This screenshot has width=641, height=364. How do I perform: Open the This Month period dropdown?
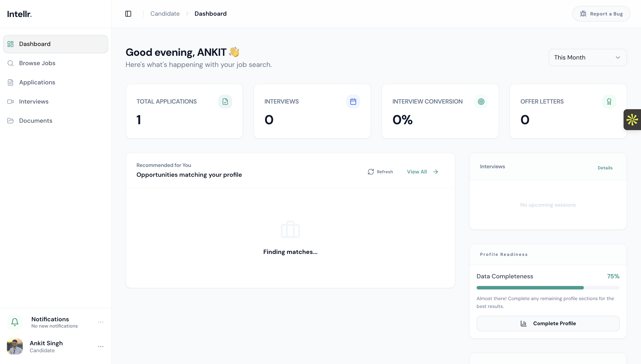(x=588, y=58)
